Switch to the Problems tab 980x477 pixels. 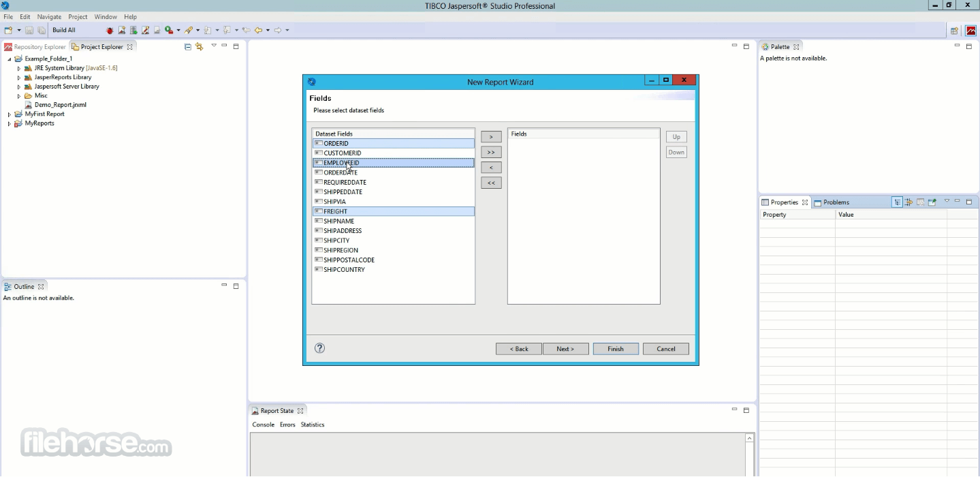(832, 202)
